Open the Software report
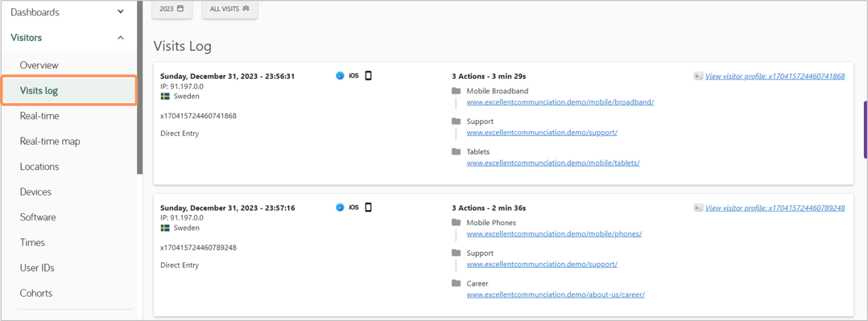868x321 pixels. tap(38, 217)
